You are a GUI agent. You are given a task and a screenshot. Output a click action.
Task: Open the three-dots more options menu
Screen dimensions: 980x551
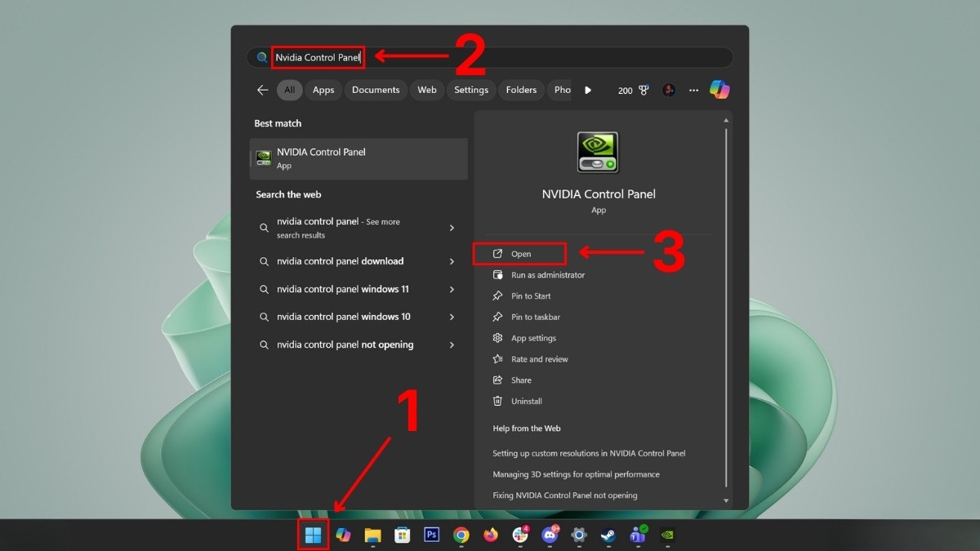[694, 90]
